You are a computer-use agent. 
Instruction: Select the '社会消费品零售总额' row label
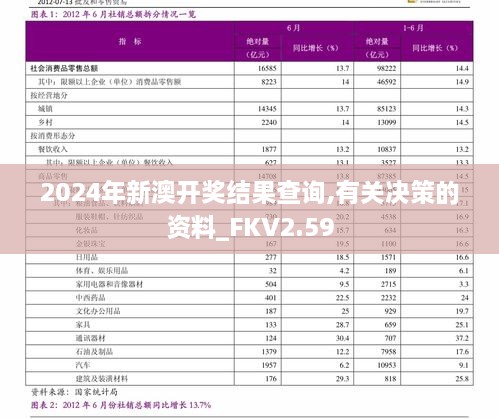click(x=64, y=68)
